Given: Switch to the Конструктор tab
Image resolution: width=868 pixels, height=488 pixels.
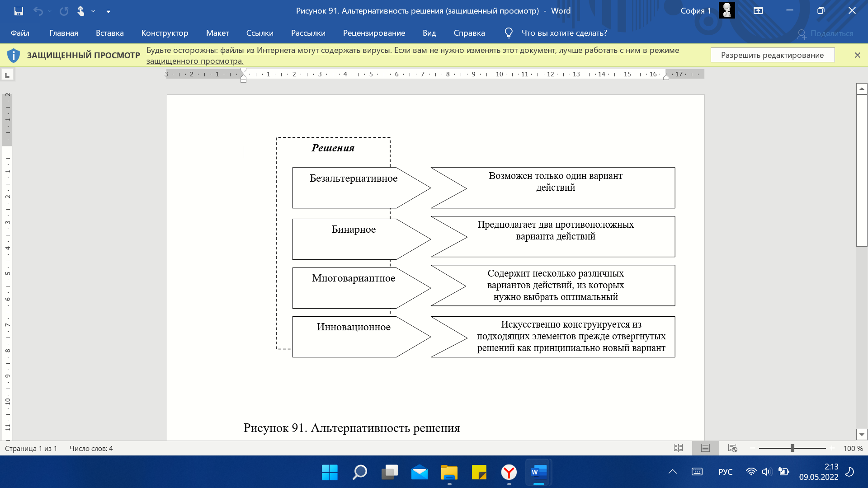Looking at the screenshot, I should 165,33.
